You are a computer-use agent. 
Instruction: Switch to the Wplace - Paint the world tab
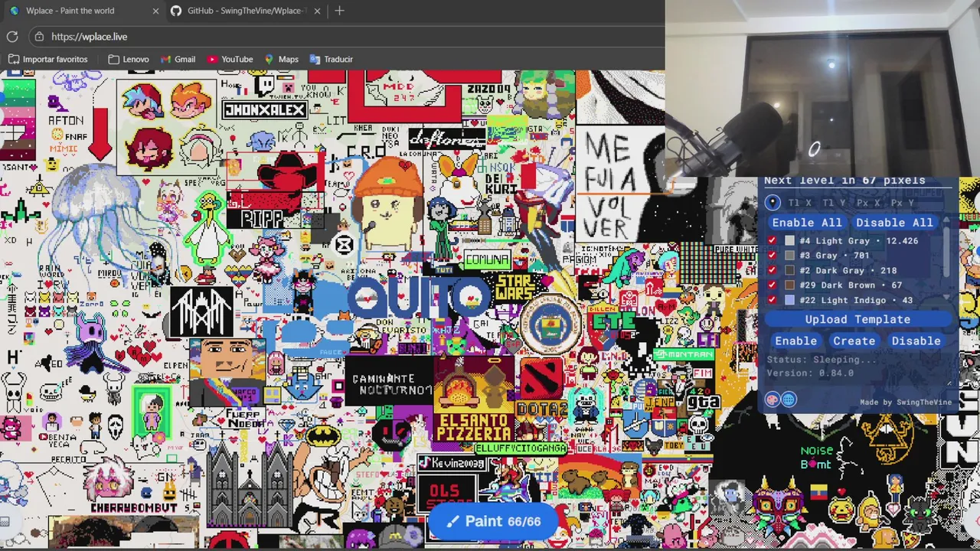pyautogui.click(x=83, y=11)
